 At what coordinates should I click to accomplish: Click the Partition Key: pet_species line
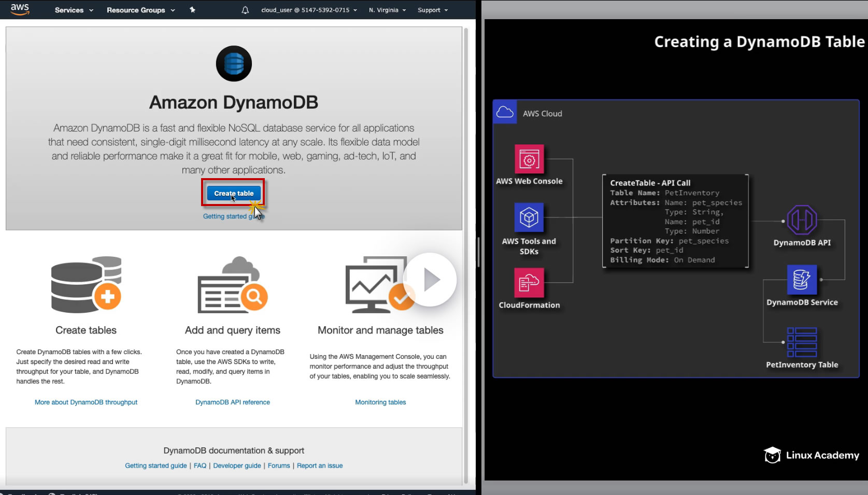(670, 241)
